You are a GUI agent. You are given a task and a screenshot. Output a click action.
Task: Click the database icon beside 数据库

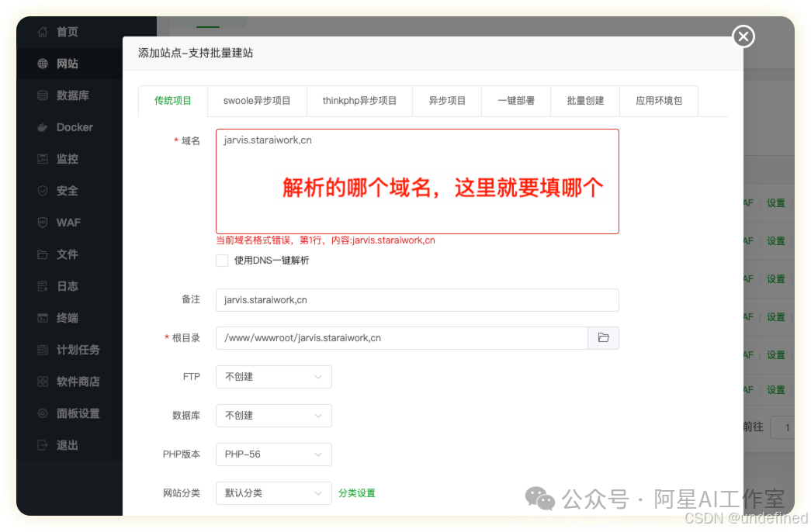pos(43,95)
